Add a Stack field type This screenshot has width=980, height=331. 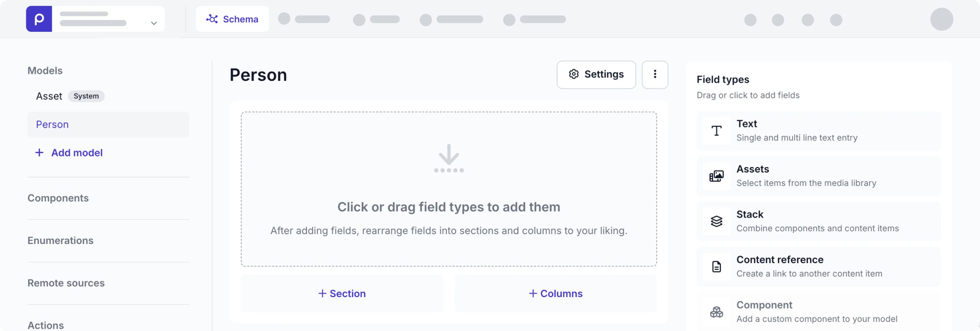point(818,221)
